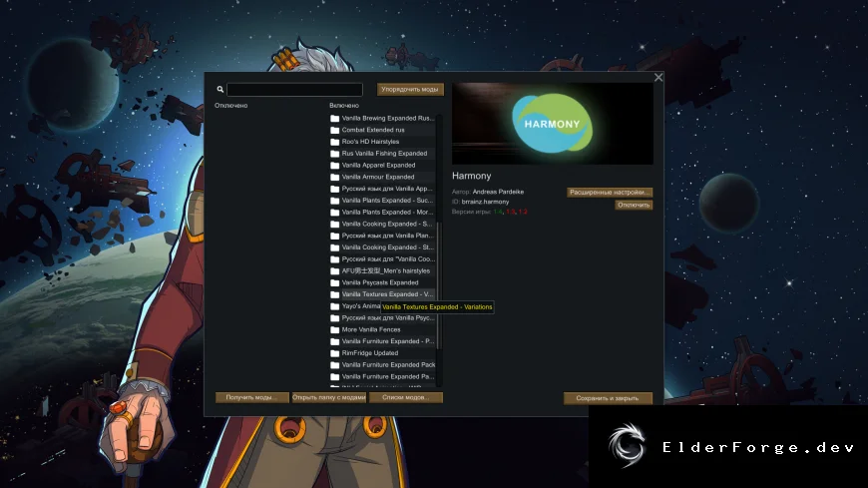868x488 pixels.
Task: Click the Harmony preview image
Action: [x=553, y=124]
